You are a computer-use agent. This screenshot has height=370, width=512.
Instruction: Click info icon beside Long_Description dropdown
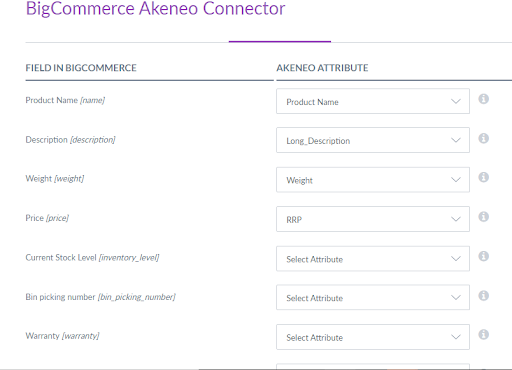coord(484,138)
